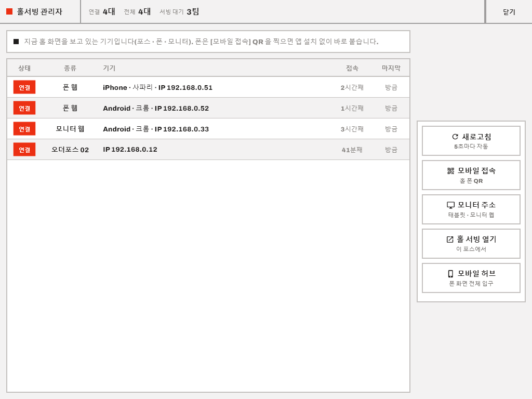Click 닫기 to close the manager
The height and width of the screenshot is (399, 532).
(509, 12)
